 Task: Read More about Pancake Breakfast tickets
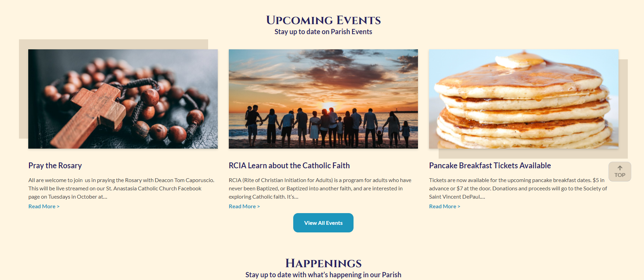(x=444, y=206)
